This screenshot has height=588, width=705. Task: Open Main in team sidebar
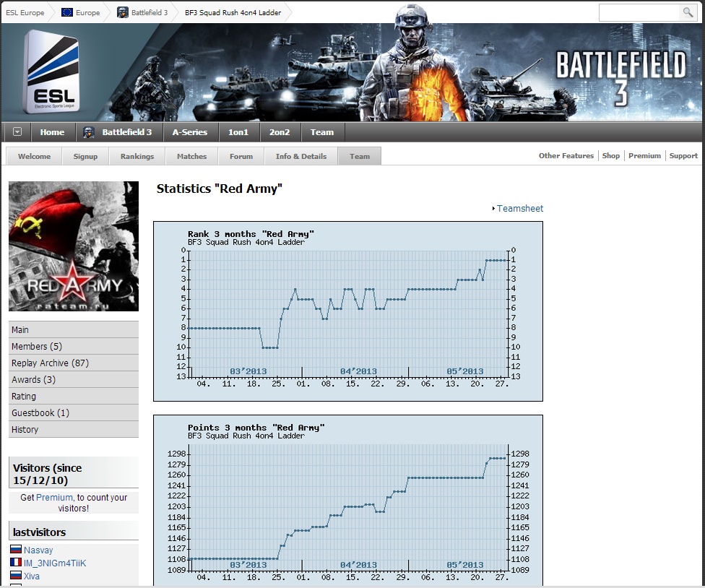tap(74, 329)
